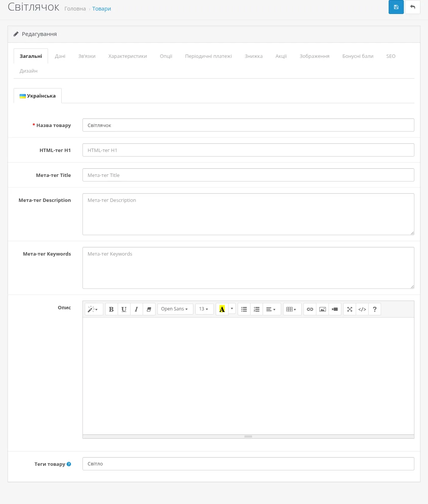
Task: Switch to the Характеристики tab
Action: pyautogui.click(x=128, y=56)
